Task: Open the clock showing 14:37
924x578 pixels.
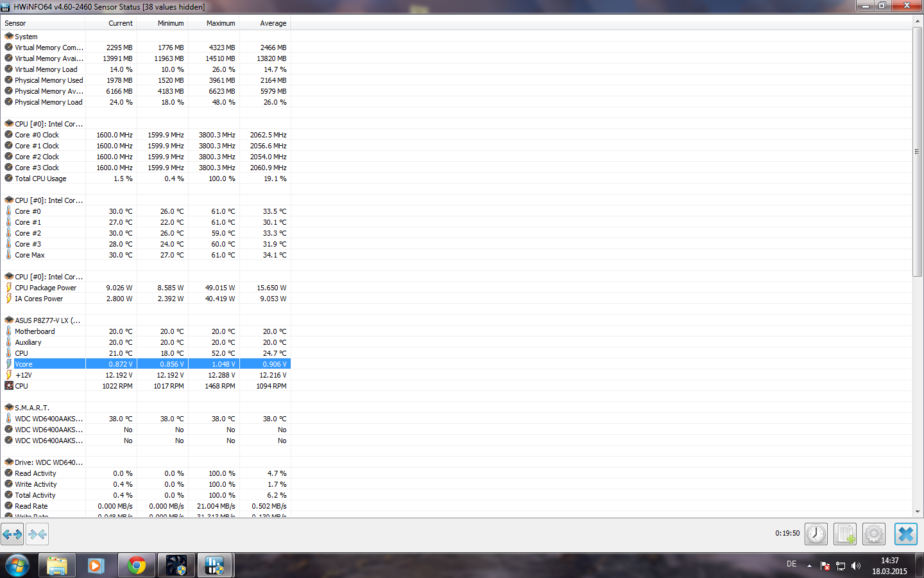Action: pyautogui.click(x=889, y=561)
